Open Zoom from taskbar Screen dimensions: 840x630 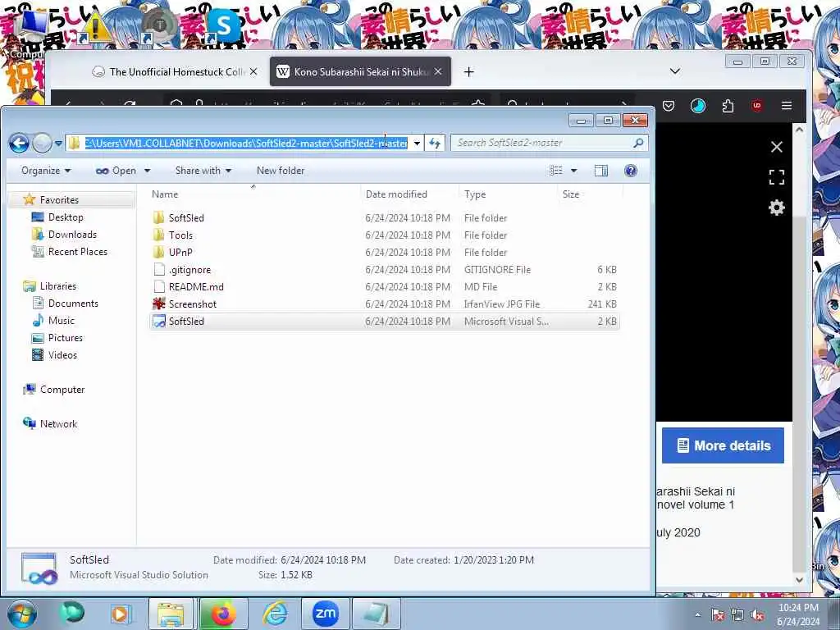[325, 614]
